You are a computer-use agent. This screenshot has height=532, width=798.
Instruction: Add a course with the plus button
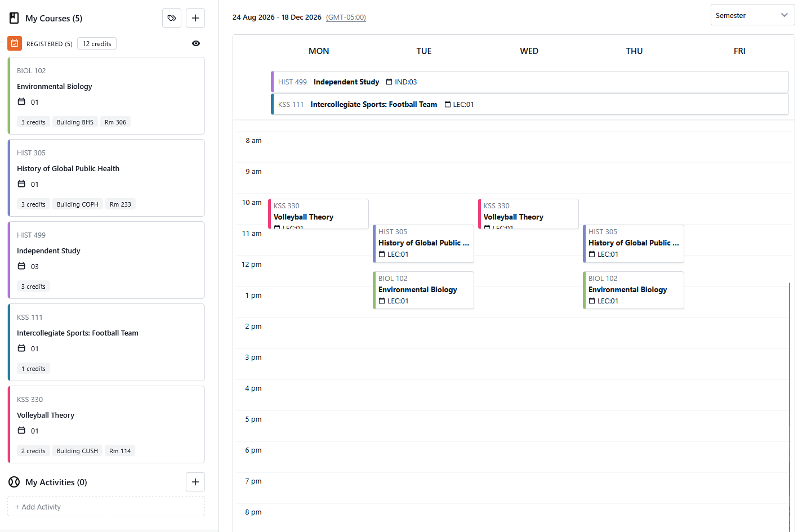(x=195, y=18)
